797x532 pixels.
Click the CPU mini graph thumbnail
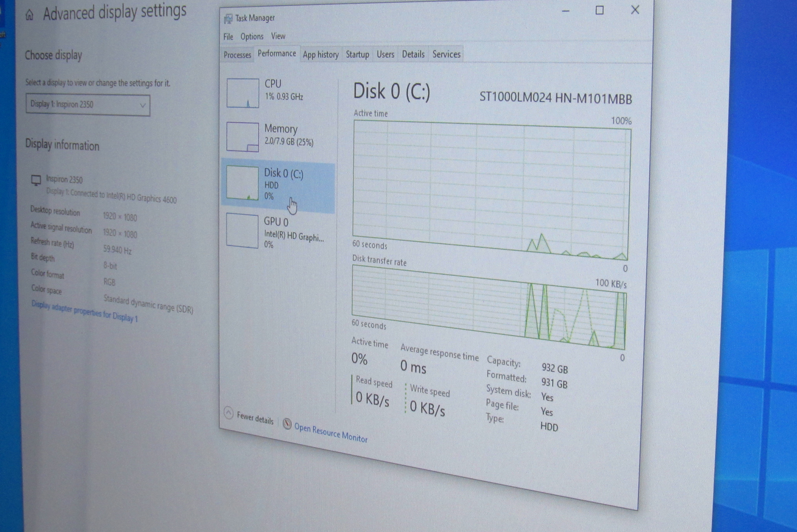click(x=243, y=93)
